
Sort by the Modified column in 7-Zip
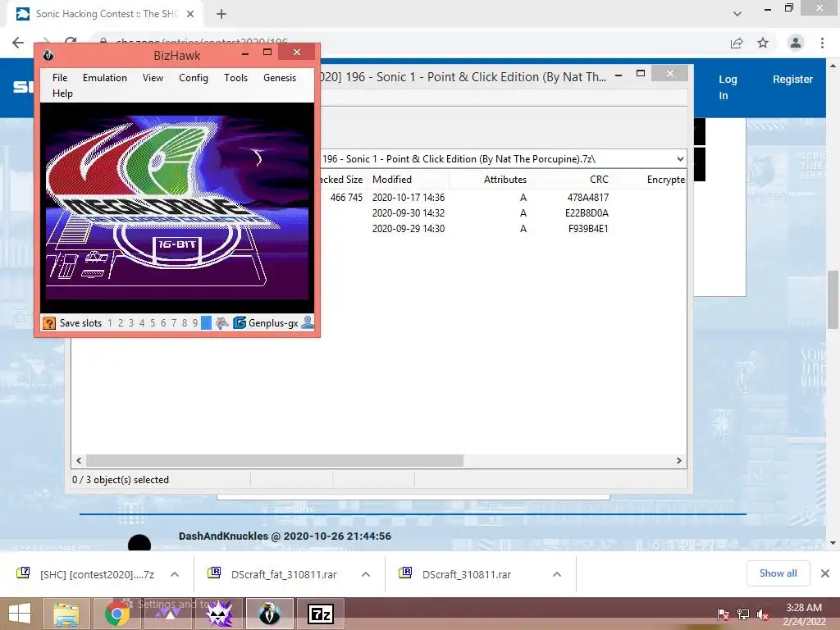click(x=392, y=180)
